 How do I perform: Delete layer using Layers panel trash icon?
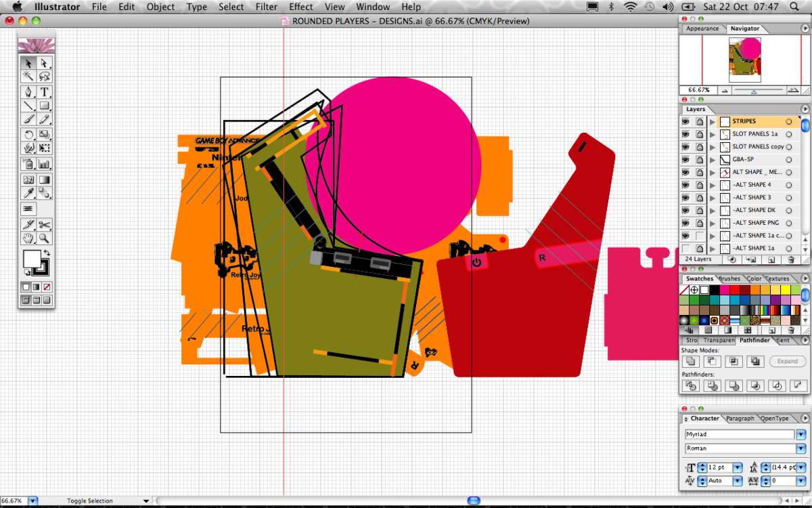tap(791, 259)
